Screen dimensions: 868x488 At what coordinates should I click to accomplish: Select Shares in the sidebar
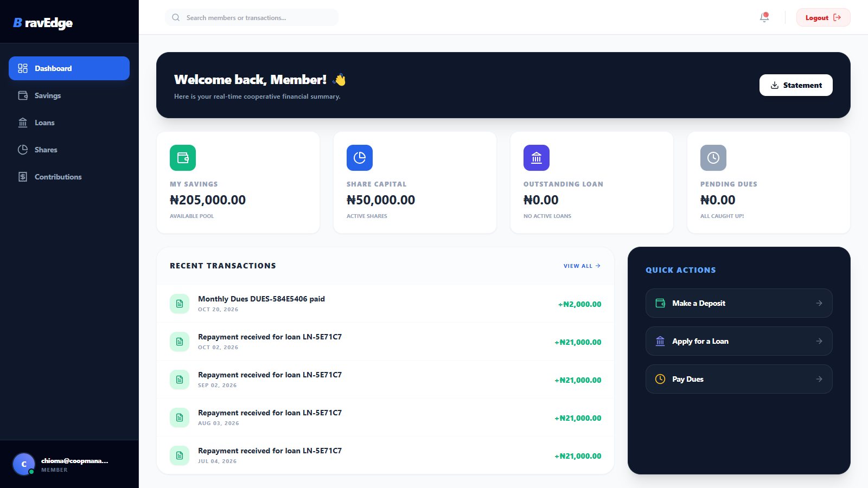pyautogui.click(x=69, y=150)
